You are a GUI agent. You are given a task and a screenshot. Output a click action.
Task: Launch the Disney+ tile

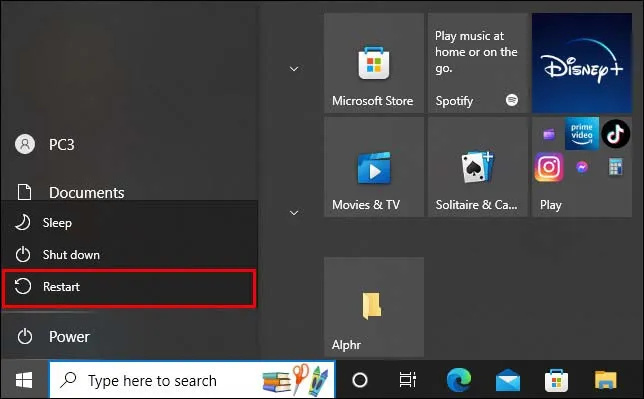pos(582,63)
